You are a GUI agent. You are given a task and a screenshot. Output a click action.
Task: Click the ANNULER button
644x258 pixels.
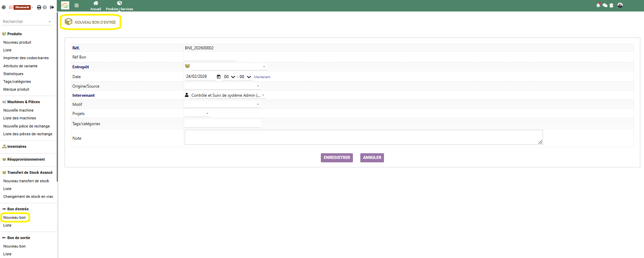pyautogui.click(x=372, y=158)
